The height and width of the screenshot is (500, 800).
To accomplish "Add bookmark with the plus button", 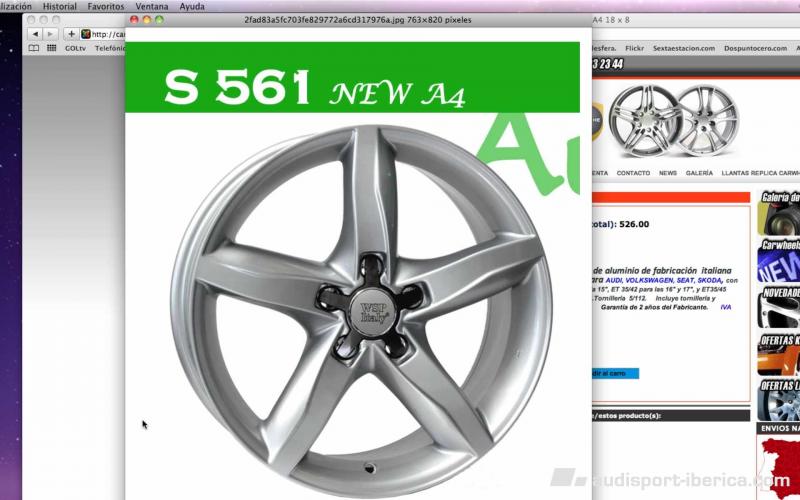I will [x=71, y=34].
